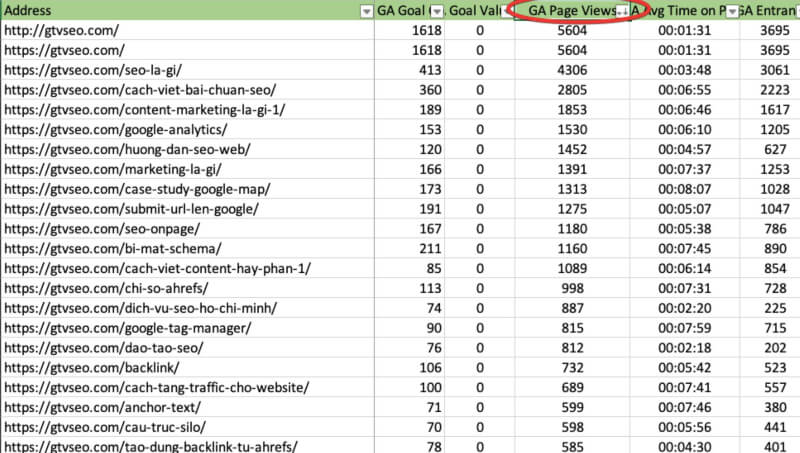Select the entrances value 3061

pyautogui.click(x=770, y=70)
